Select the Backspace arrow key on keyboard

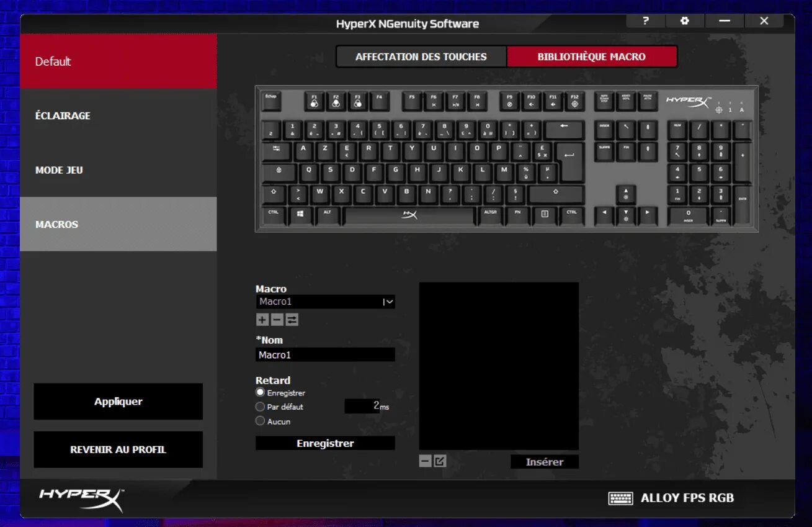click(564, 130)
